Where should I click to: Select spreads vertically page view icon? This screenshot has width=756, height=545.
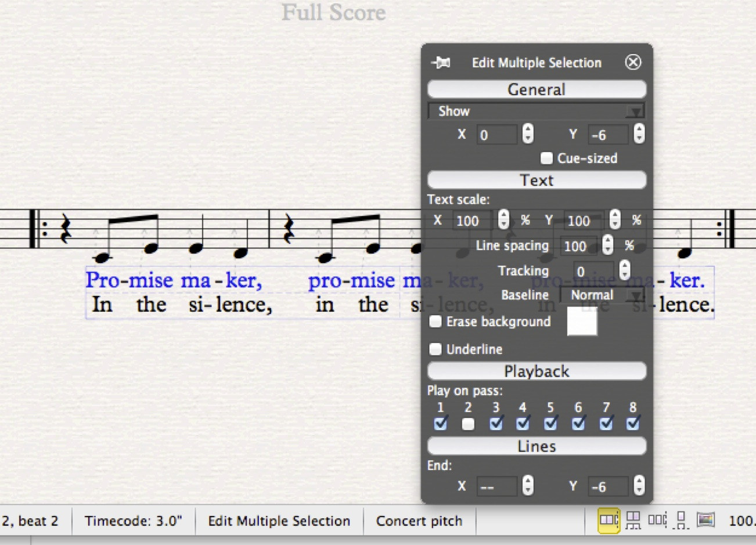pos(633,520)
